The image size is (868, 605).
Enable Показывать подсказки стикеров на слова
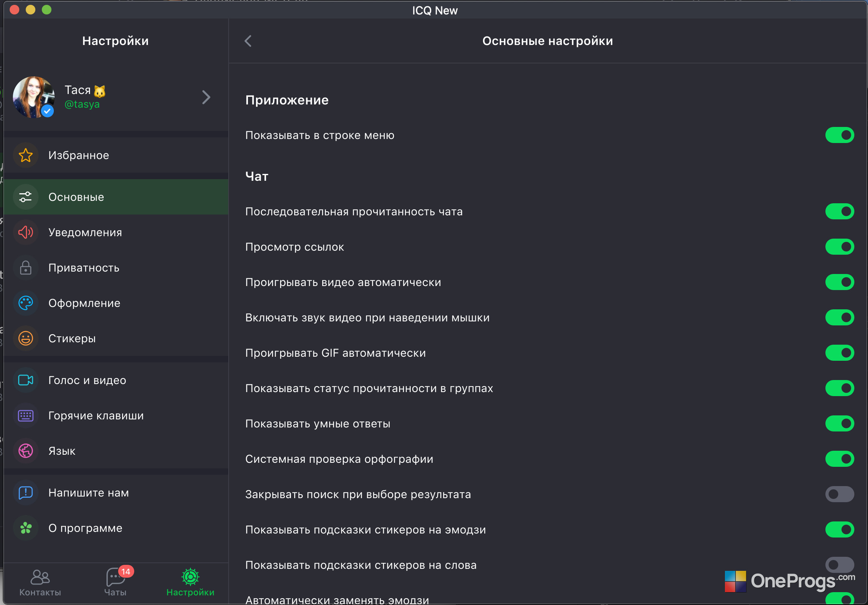tap(839, 565)
